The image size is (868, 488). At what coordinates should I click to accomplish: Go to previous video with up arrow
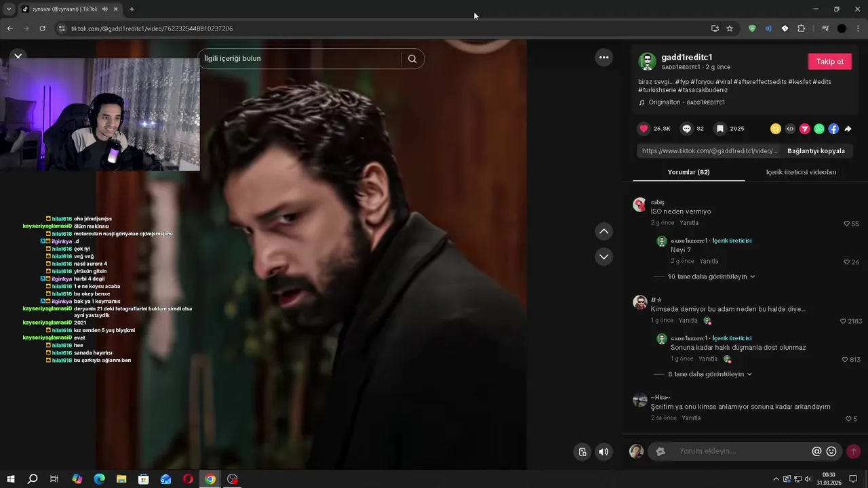pos(604,232)
